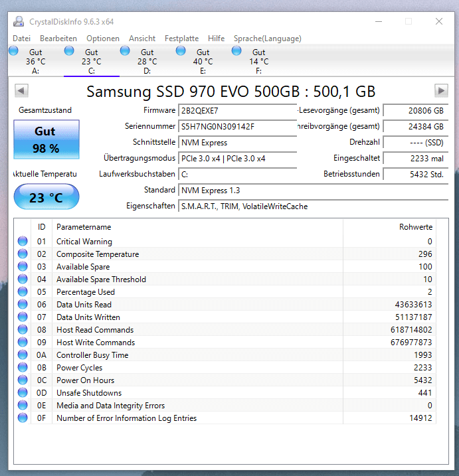Click status orb for Host Read Commands row
Viewport: 459px width, 476px height.
[x=23, y=329]
